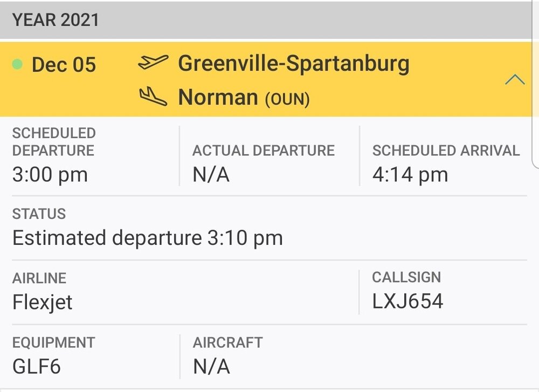Click the STATUS label
The image size is (539, 392).
39,214
